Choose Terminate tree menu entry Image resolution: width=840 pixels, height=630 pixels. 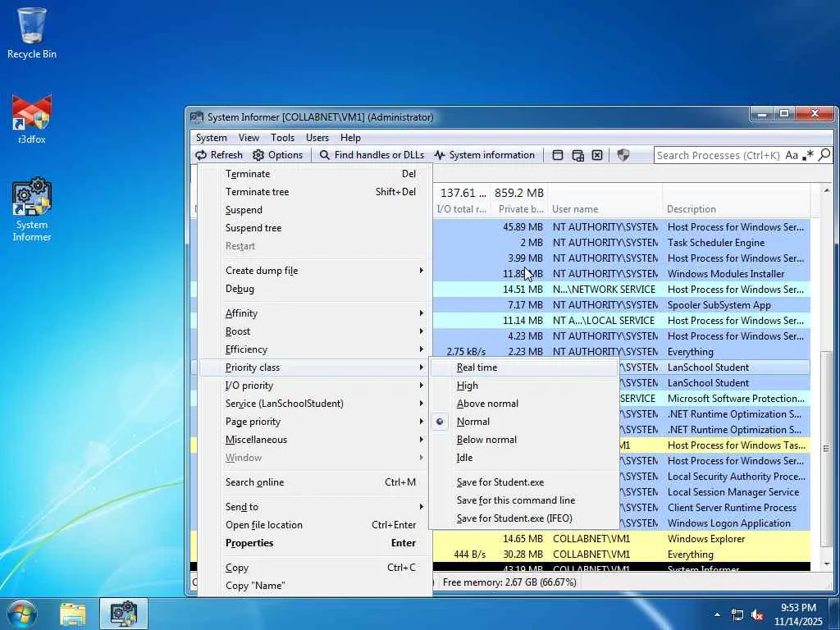point(315,192)
